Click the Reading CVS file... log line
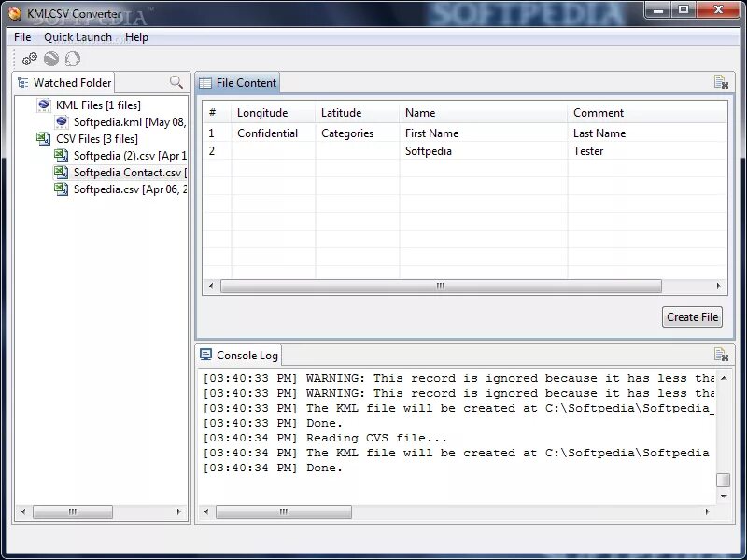Image resolution: width=747 pixels, height=560 pixels. coord(325,438)
